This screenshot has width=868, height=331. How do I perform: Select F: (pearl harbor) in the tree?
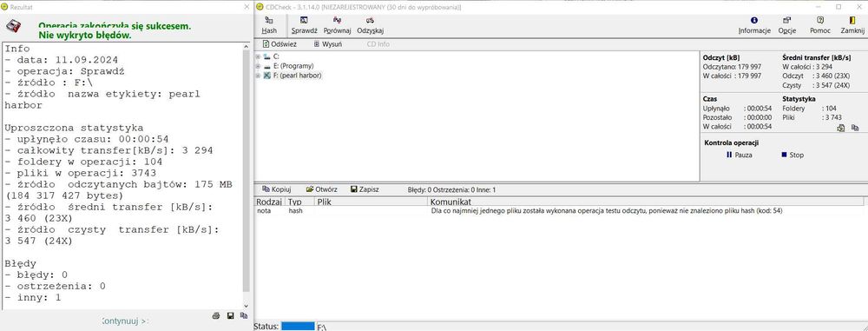[x=297, y=76]
